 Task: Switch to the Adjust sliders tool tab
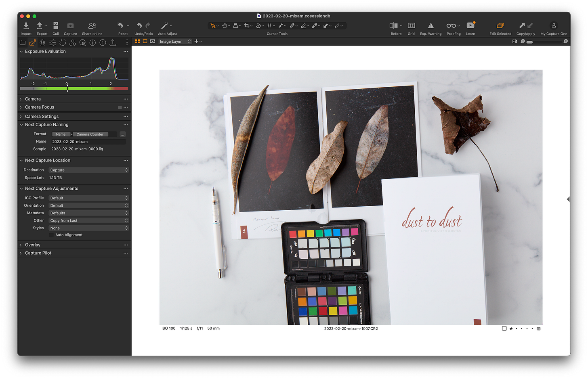52,42
